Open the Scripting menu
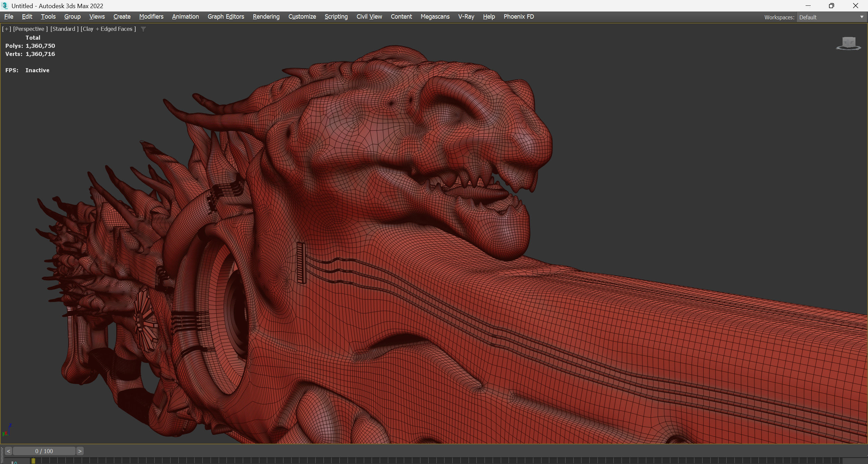 [x=336, y=17]
